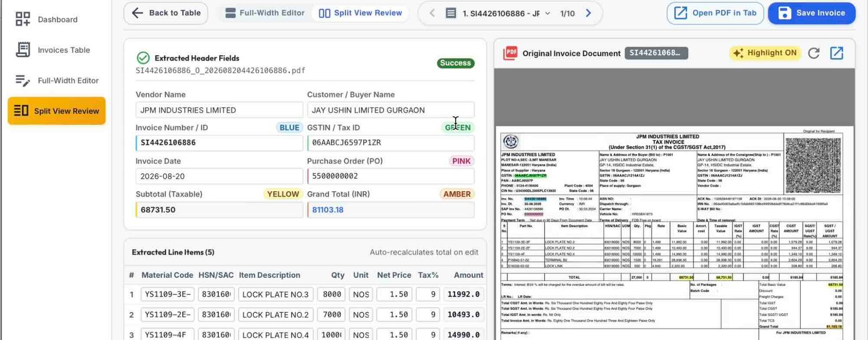Edit amount 10493.0 in row 2
868x340 pixels.
[463, 314]
